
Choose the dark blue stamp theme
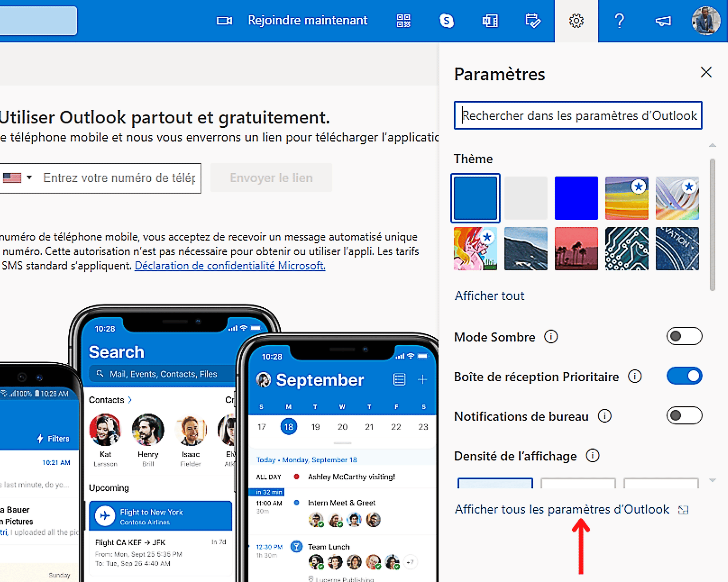[677, 248]
